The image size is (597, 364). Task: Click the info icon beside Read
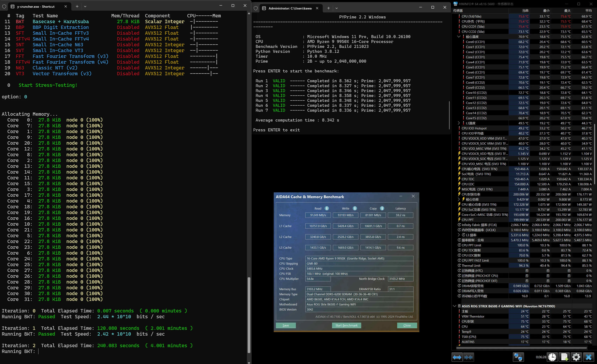click(327, 208)
